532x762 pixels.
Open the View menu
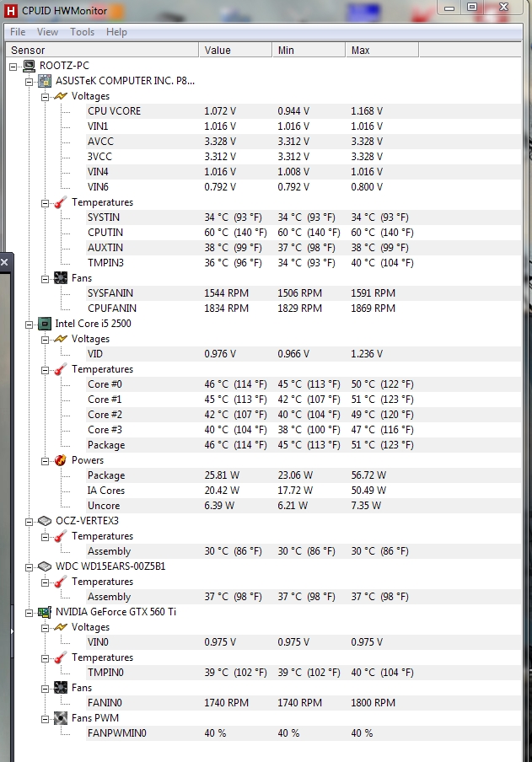47,32
